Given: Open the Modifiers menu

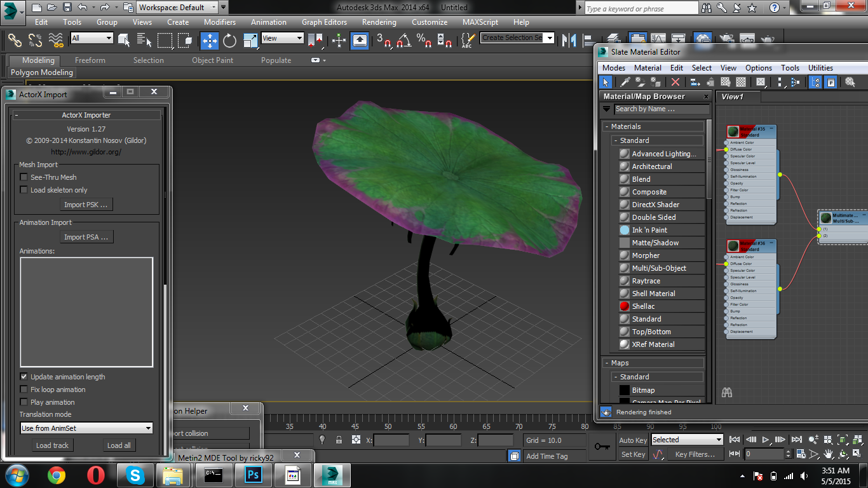Looking at the screenshot, I should click(220, 22).
